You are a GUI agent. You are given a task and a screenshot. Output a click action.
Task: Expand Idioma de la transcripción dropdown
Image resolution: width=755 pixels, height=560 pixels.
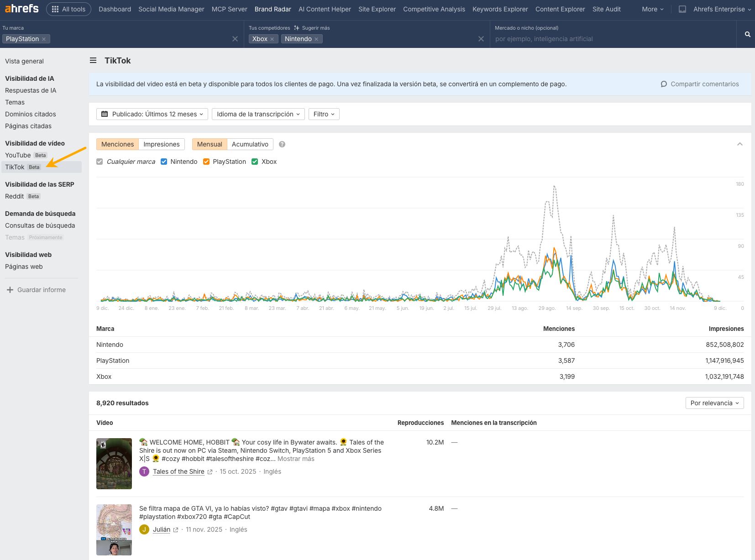(258, 114)
